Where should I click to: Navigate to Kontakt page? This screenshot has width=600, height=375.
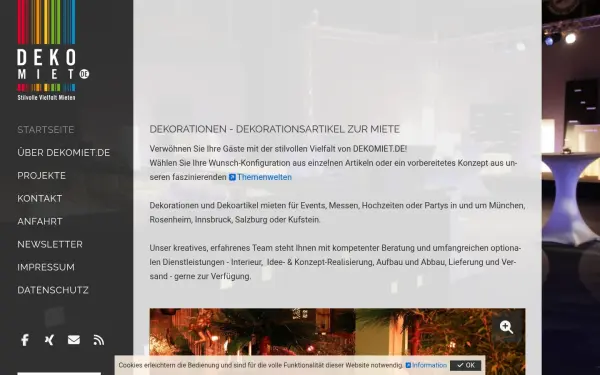tap(39, 199)
